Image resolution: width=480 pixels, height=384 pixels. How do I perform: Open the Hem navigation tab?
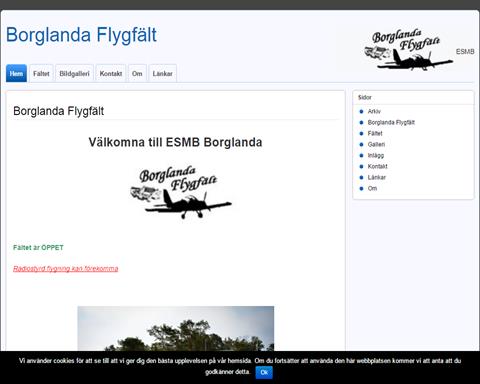pyautogui.click(x=16, y=73)
